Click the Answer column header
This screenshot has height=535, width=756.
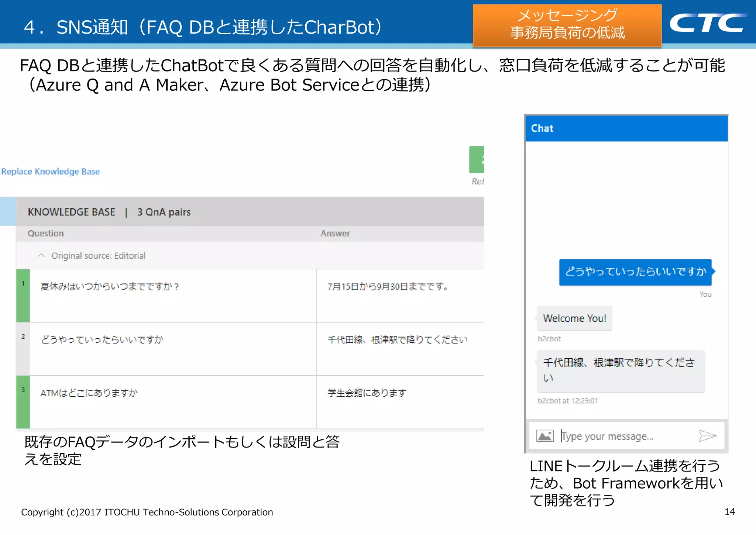coord(335,234)
